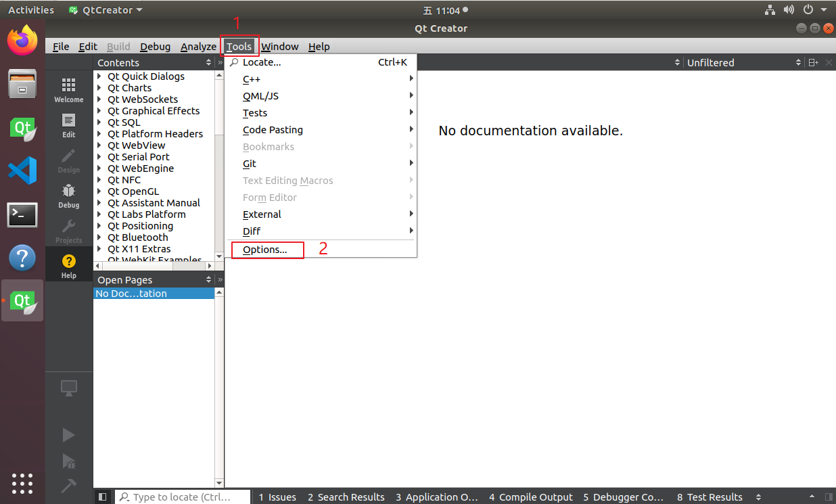The width and height of the screenshot is (836, 504).
Task: Expand the Diff submenu
Action: [321, 231]
